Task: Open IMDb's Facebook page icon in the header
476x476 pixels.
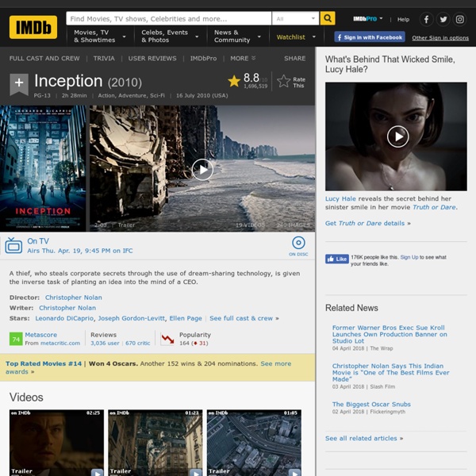Action: pos(426,19)
